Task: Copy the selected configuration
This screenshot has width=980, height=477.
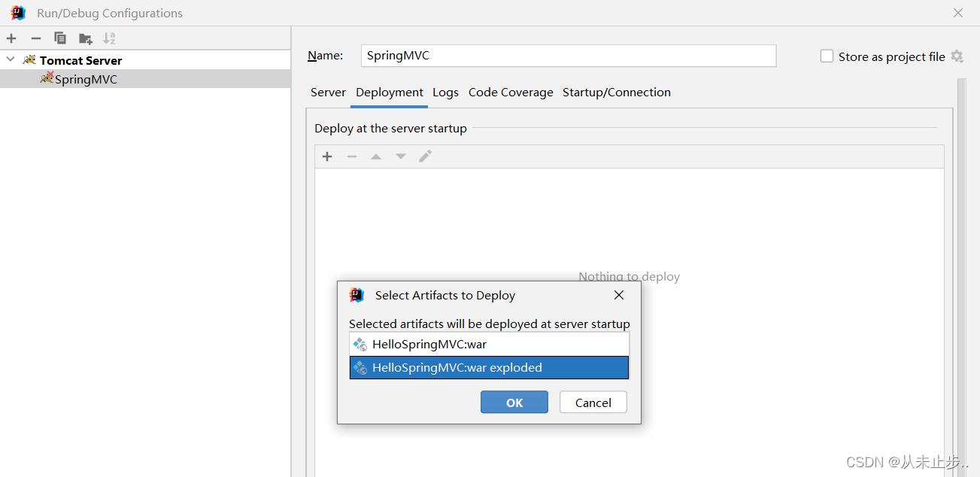Action: click(x=60, y=38)
